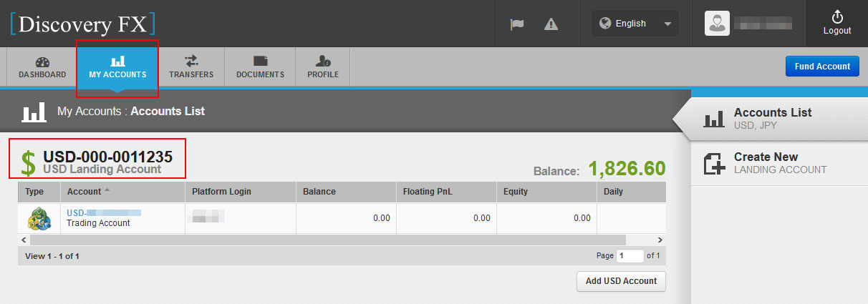Sort by the Equity column header

pyautogui.click(x=546, y=192)
